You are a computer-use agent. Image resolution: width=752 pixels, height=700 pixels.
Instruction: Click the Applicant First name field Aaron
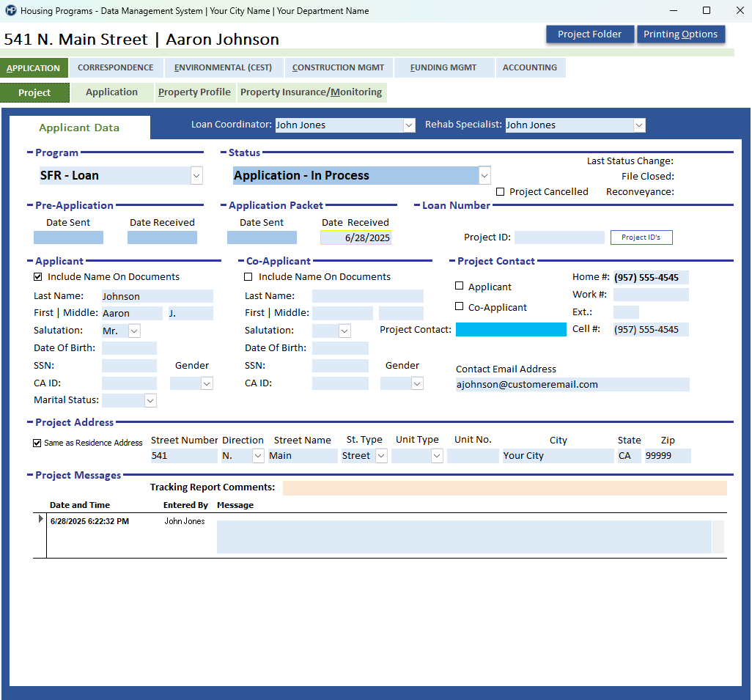[x=132, y=313]
